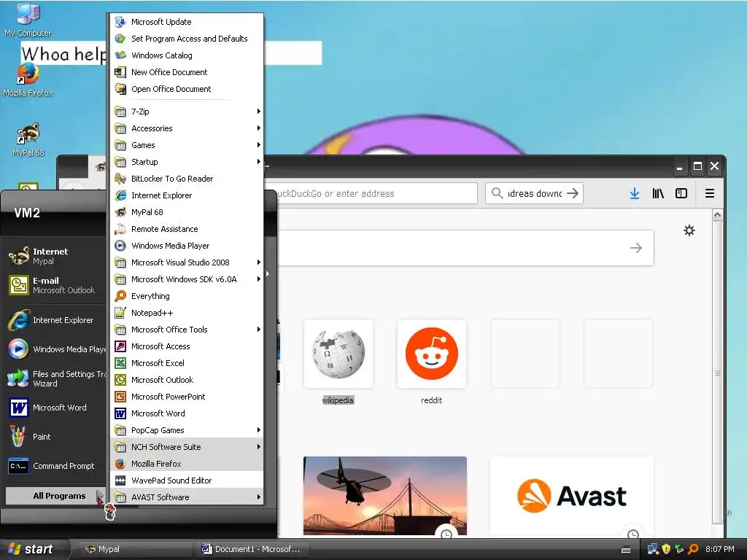Toggle the browser sidebar icon
The height and width of the screenshot is (560, 747).
point(681,193)
